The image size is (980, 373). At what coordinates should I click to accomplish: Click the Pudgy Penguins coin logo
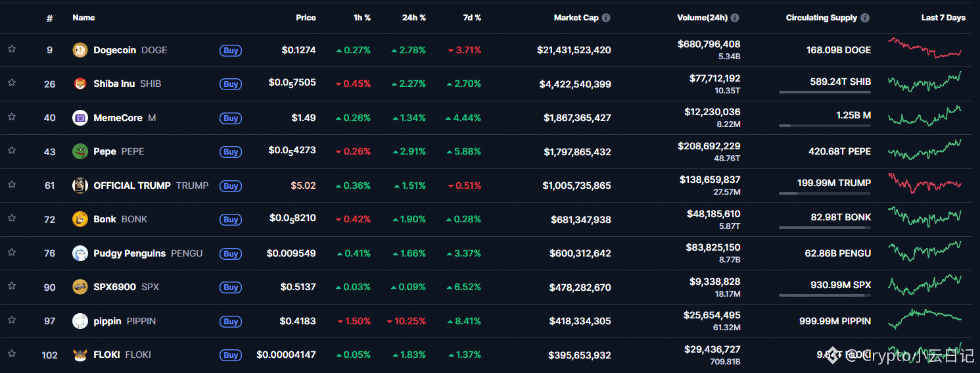coord(80,253)
